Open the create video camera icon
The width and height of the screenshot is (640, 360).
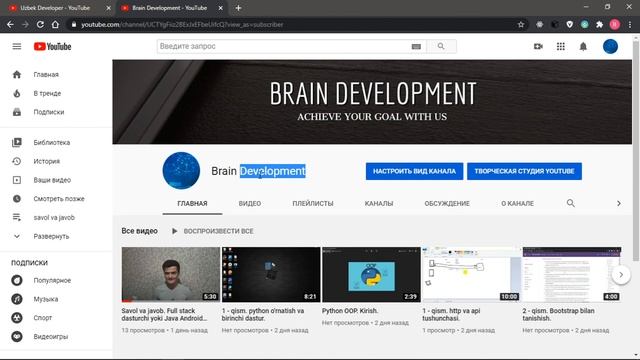pyautogui.click(x=538, y=47)
